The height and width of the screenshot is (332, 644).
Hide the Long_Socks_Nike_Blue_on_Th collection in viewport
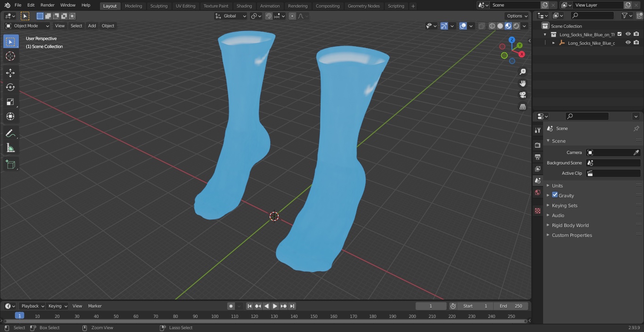coord(628,34)
